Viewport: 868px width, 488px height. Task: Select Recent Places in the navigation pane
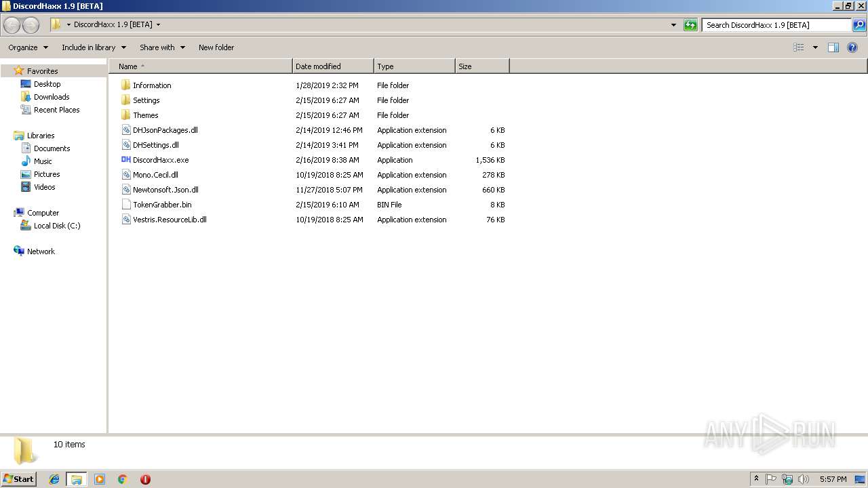pos(57,110)
